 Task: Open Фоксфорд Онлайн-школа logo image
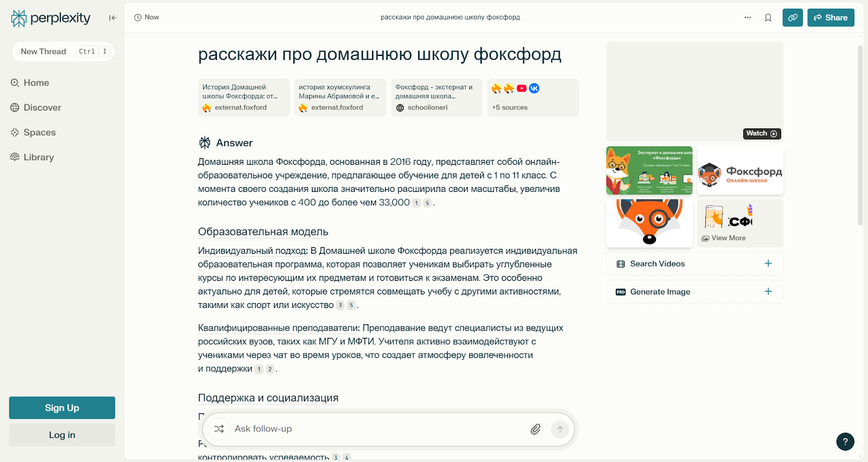click(740, 170)
